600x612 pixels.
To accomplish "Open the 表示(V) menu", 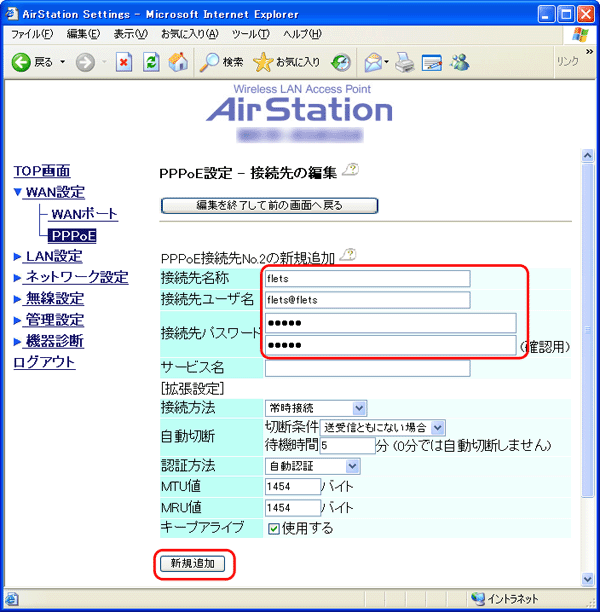I will (130, 34).
